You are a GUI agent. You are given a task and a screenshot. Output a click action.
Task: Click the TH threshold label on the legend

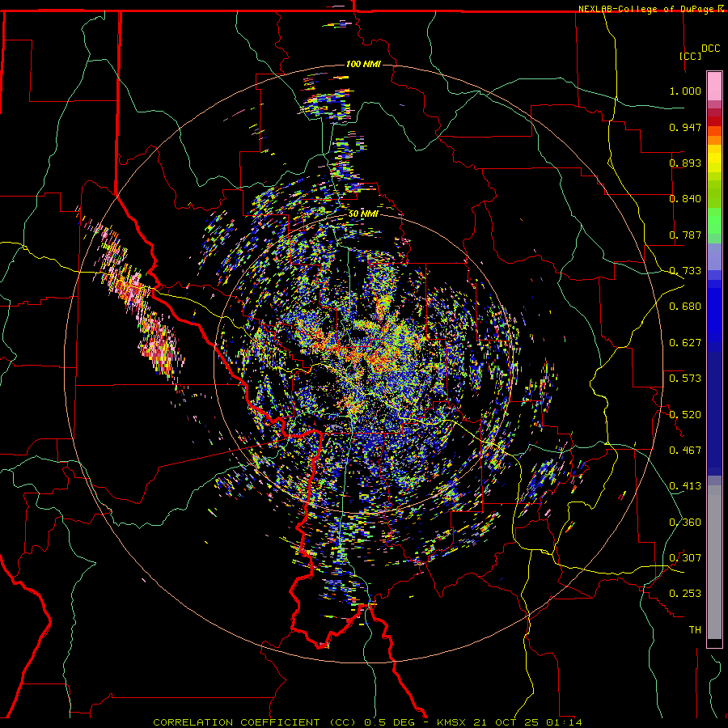[695, 630]
